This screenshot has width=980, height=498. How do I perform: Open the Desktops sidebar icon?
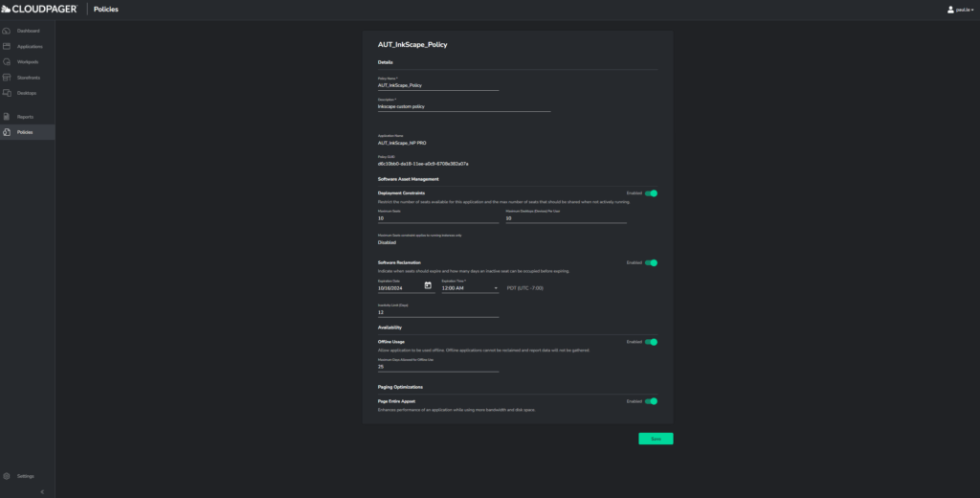coord(7,93)
